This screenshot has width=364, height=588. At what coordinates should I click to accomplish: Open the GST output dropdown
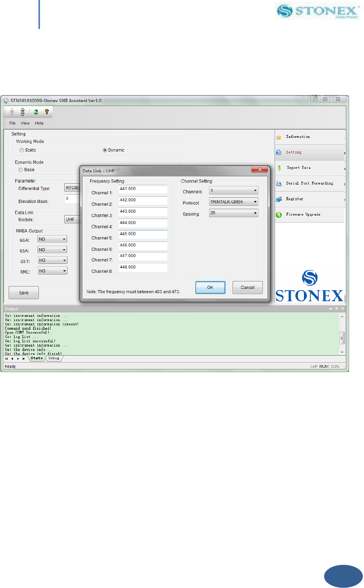point(52,260)
